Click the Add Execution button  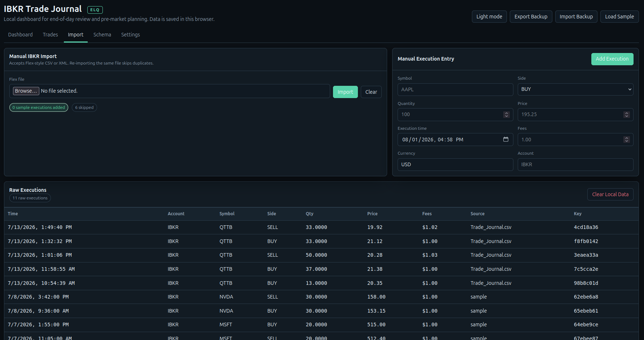tap(612, 59)
